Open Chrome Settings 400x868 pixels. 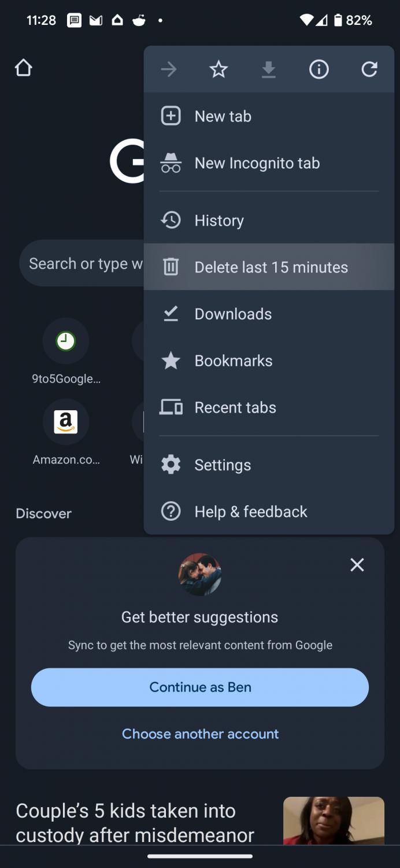pyautogui.click(x=223, y=465)
